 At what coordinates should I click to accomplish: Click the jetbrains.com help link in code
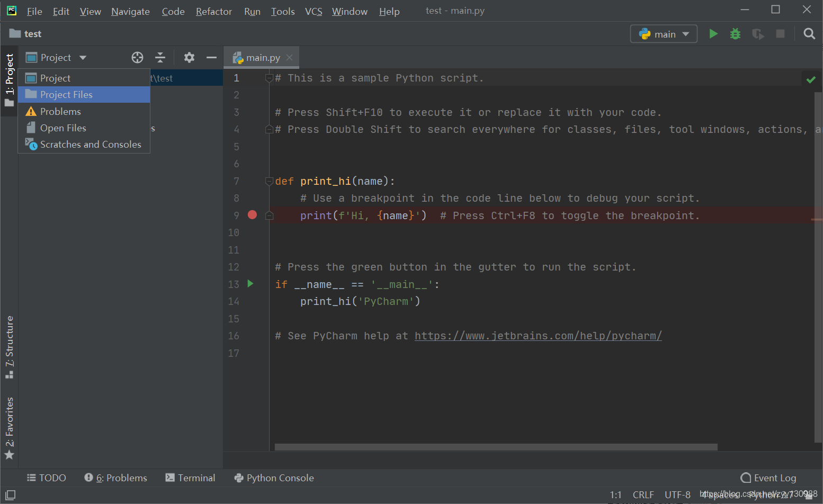tap(538, 336)
